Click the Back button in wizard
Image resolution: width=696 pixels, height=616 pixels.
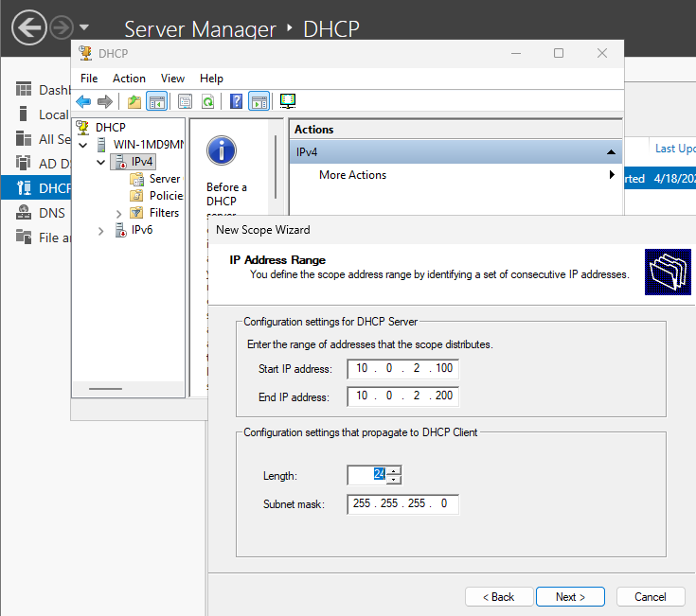click(x=499, y=597)
